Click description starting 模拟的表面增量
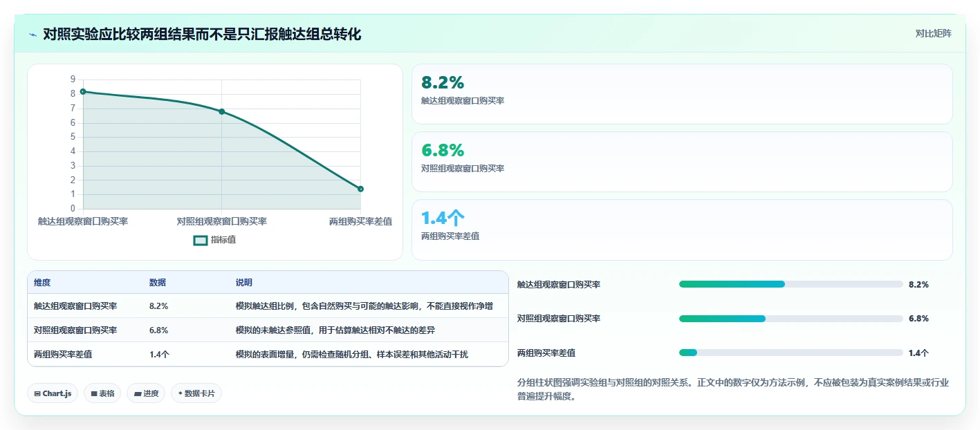The image size is (980, 430). point(352,354)
